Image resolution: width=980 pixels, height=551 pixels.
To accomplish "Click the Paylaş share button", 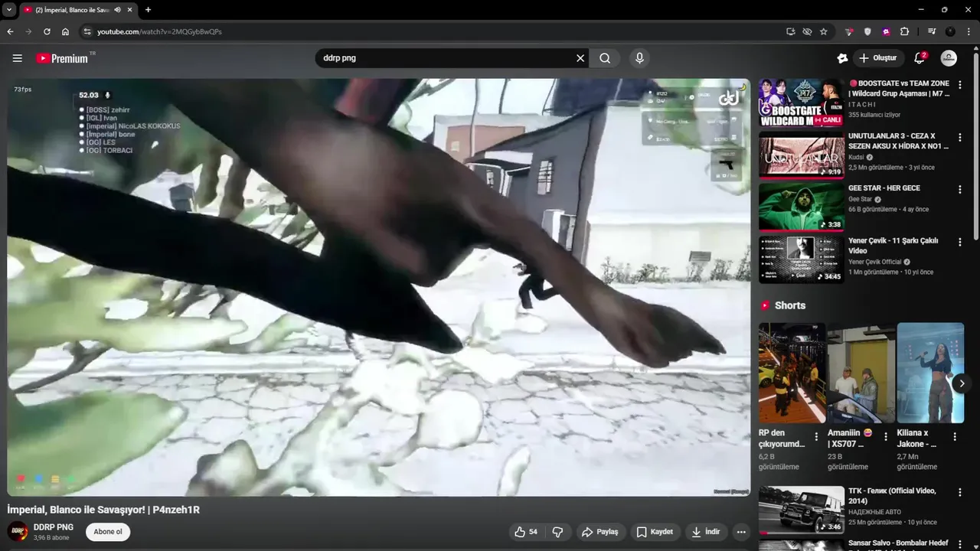I will pos(599,532).
